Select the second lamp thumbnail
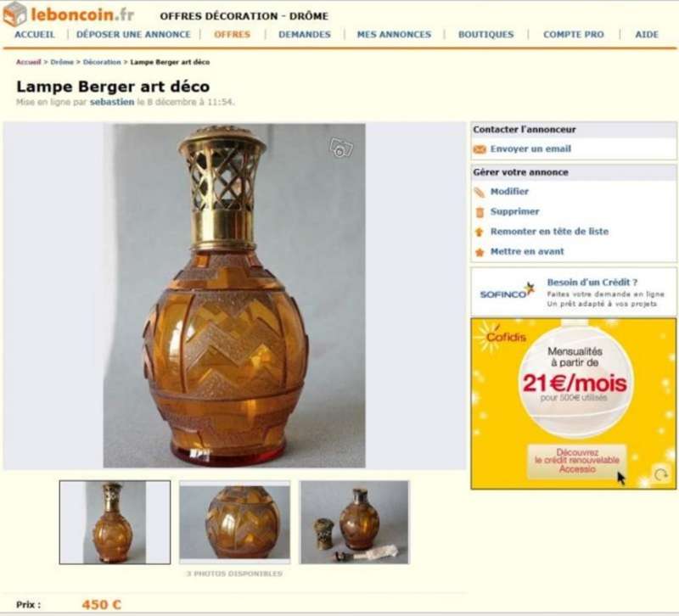The width and height of the screenshot is (679, 616). pyautogui.click(x=235, y=522)
